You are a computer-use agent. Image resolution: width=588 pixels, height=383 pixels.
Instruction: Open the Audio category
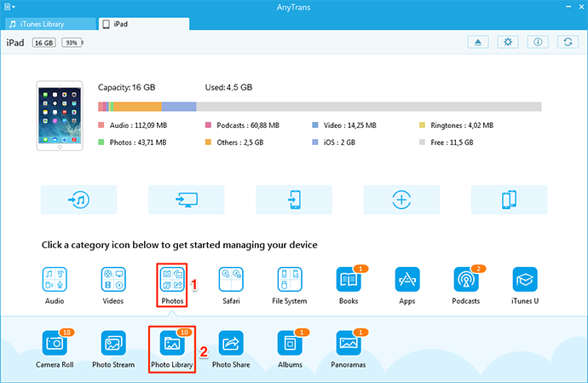coord(55,280)
